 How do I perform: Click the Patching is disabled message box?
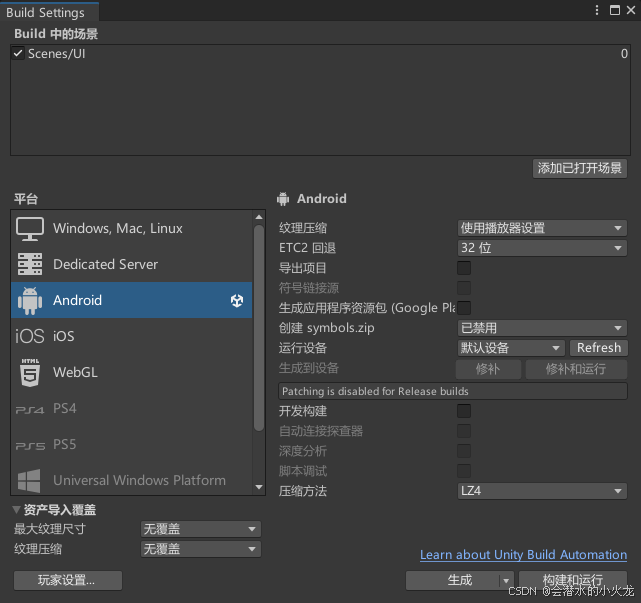click(453, 391)
